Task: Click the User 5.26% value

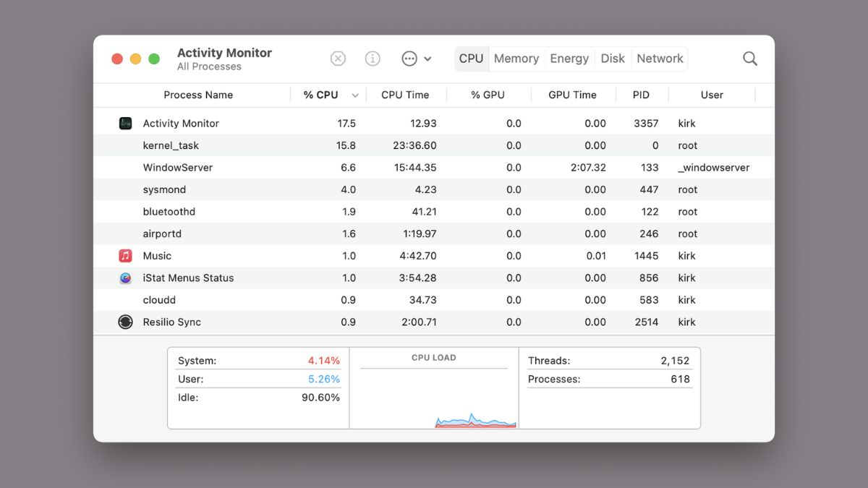Action: point(323,379)
